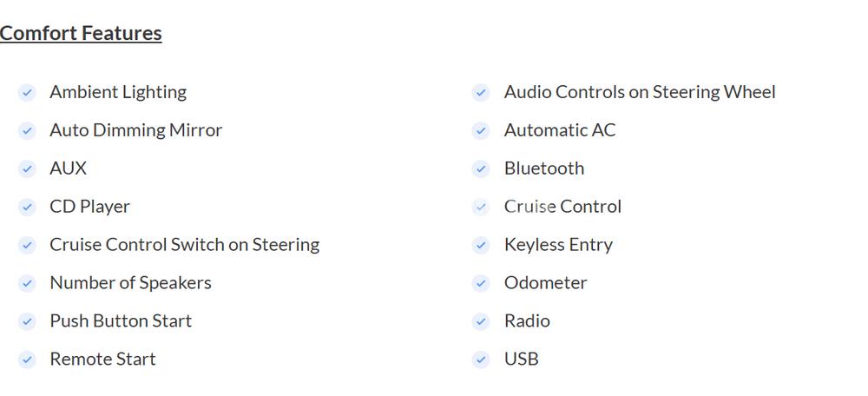The height and width of the screenshot is (396, 868).
Task: Click the Push Button Start label
Action: 121,321
